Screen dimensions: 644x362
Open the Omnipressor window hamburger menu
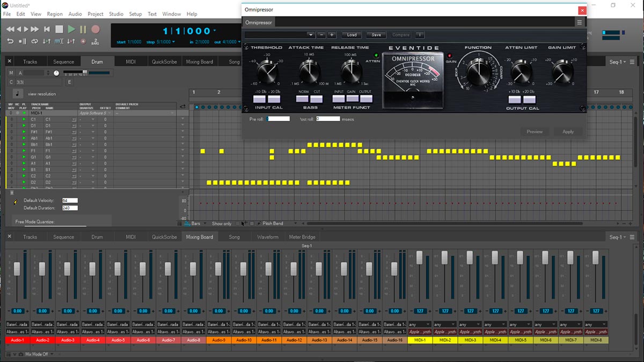pyautogui.click(x=579, y=22)
